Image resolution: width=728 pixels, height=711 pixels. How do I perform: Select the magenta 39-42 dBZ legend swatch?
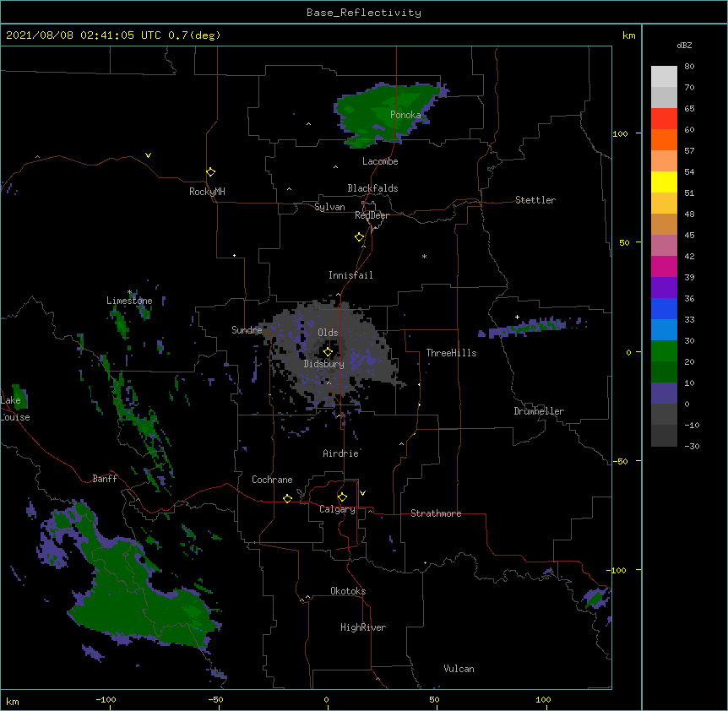tap(664, 266)
